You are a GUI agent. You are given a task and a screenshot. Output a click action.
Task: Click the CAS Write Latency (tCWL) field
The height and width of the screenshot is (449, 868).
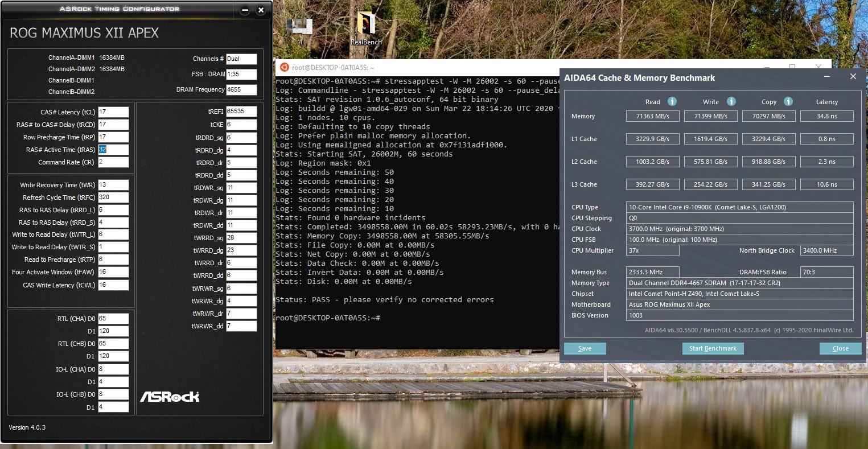coord(113,285)
